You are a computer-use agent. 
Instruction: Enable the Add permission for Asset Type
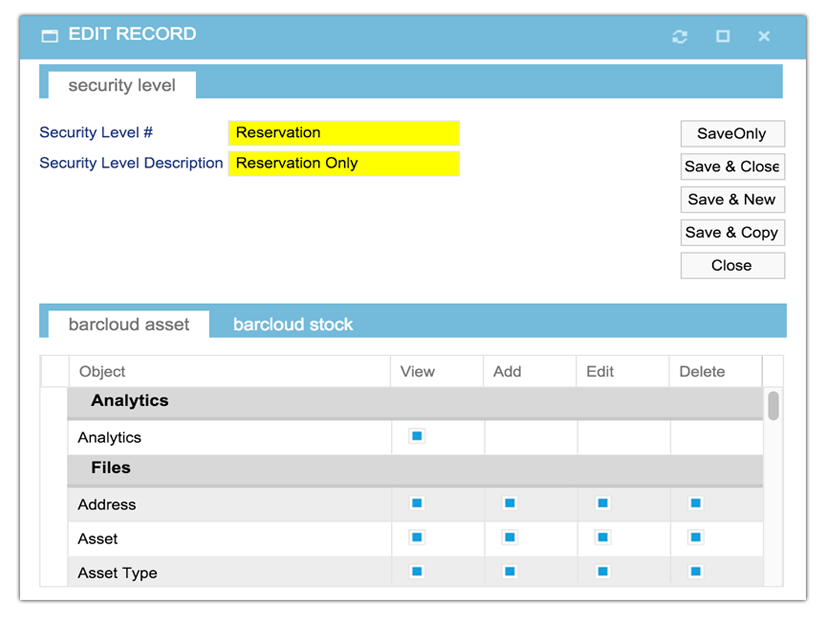pos(509,572)
